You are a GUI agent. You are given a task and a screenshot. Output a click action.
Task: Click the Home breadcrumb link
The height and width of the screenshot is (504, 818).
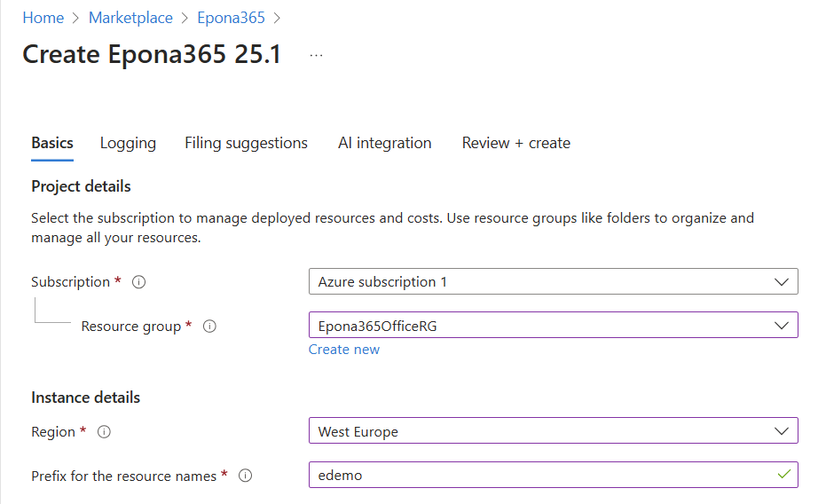(43, 18)
